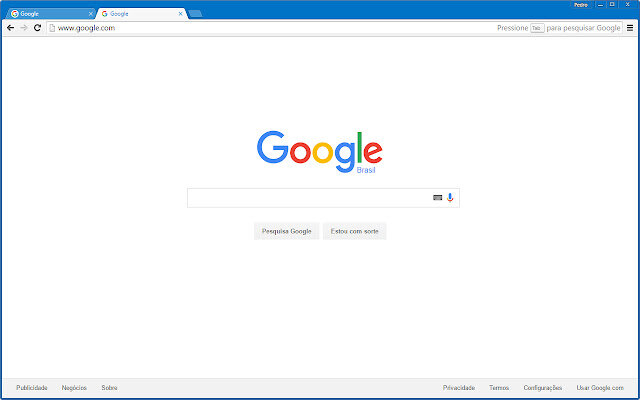Open the Privacidade footer link
This screenshot has width=640, height=400.
tap(459, 388)
